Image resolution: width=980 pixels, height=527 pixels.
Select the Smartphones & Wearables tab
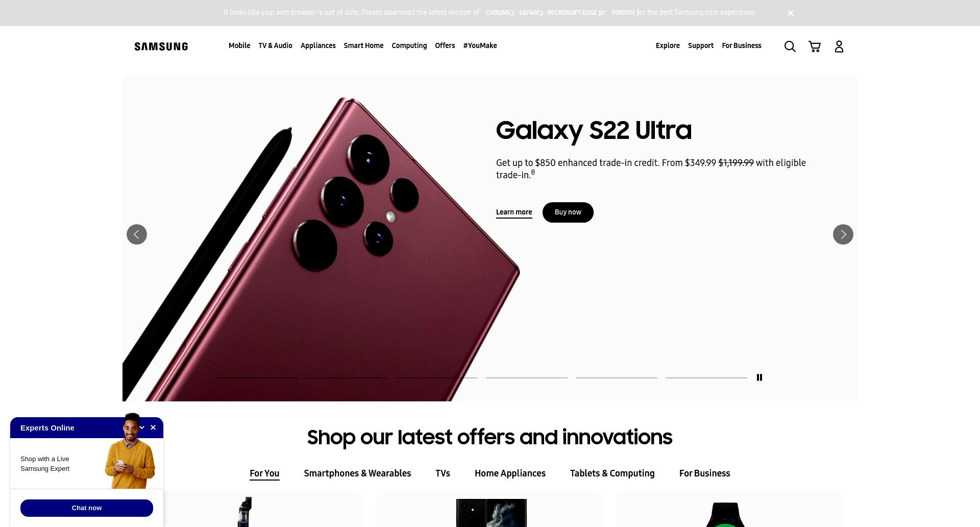pyautogui.click(x=357, y=473)
